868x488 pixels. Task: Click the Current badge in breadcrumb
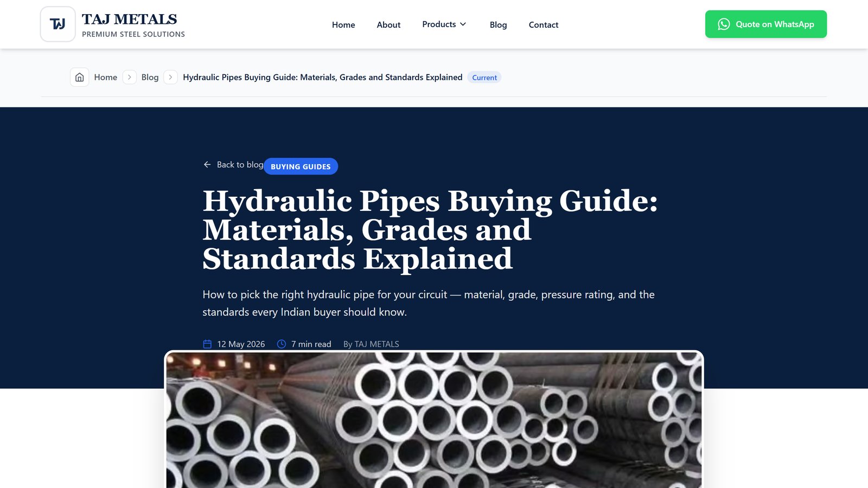pos(484,78)
